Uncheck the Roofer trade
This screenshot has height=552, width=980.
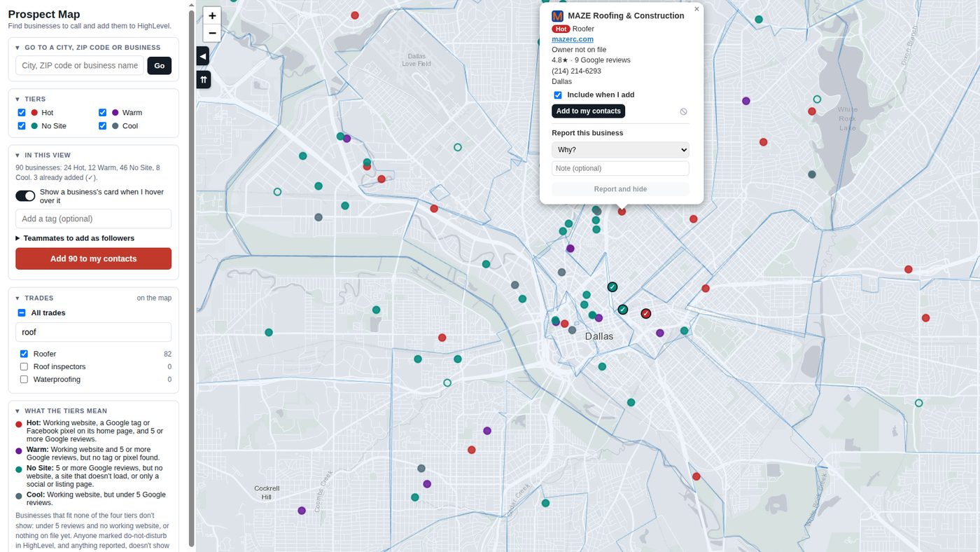tap(24, 354)
